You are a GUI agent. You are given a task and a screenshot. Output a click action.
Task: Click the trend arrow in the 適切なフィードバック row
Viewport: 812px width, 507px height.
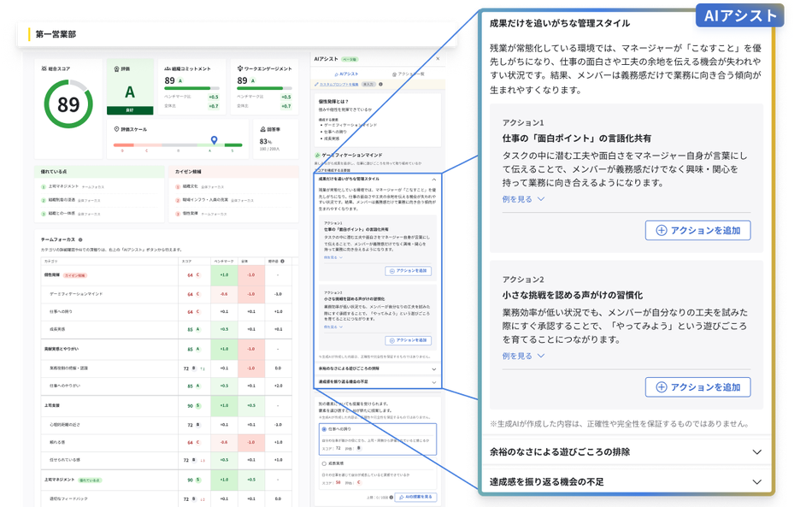pos(202,499)
